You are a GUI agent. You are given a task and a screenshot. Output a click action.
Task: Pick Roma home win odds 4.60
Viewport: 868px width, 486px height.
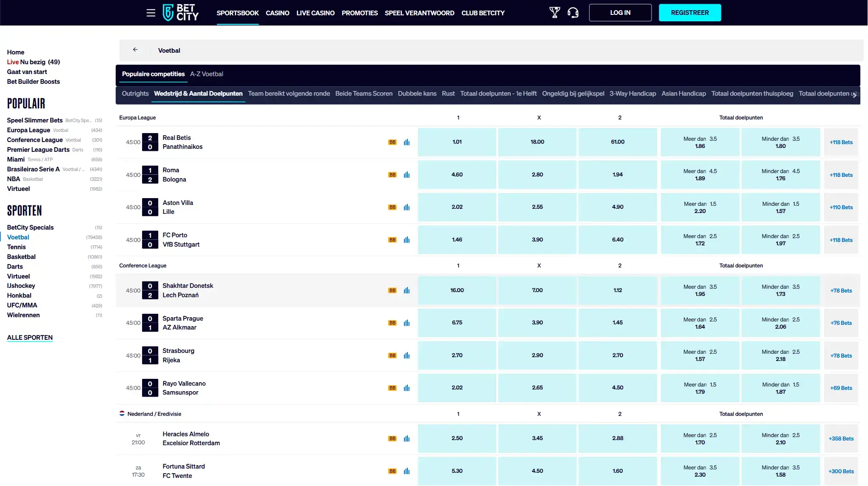tap(457, 175)
